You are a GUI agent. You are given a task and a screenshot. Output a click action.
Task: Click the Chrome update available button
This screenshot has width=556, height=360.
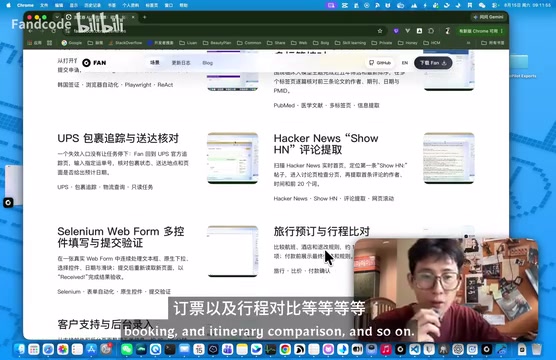click(x=481, y=31)
